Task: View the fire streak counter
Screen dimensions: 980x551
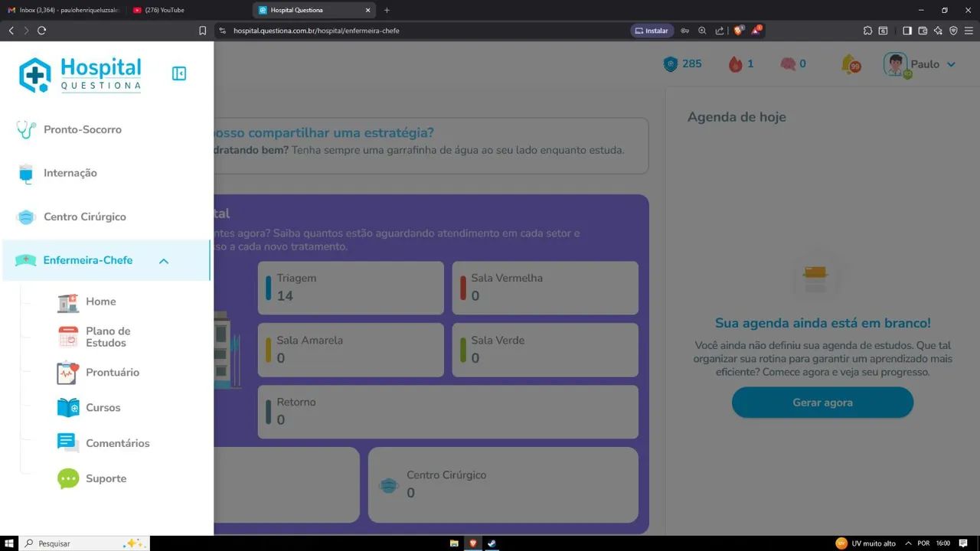Action: tap(740, 64)
